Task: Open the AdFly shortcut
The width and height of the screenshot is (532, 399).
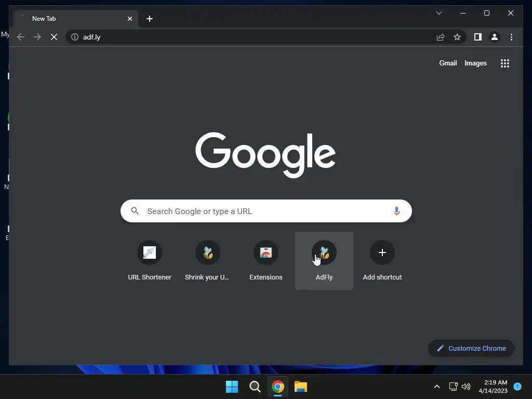Action: pyautogui.click(x=324, y=261)
